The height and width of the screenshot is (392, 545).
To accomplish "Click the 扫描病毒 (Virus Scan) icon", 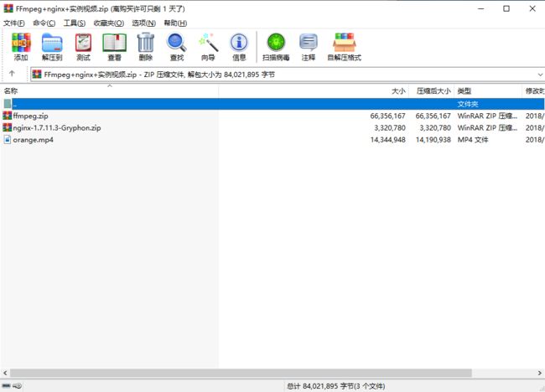I will click(x=276, y=43).
